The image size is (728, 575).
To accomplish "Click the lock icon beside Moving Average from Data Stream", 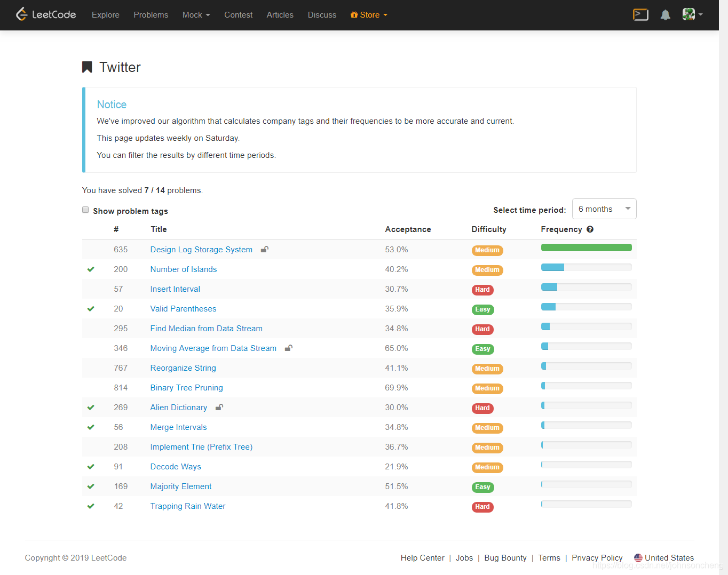I will point(288,348).
